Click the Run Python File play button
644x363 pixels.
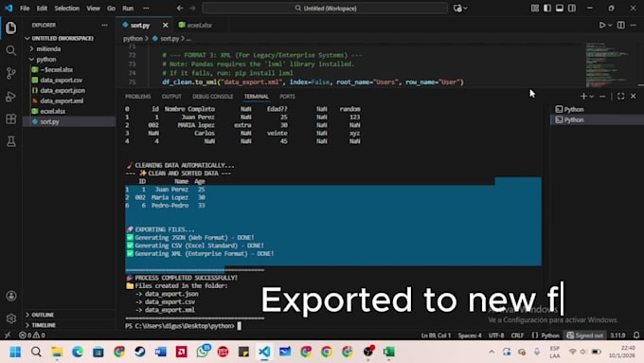click(602, 25)
